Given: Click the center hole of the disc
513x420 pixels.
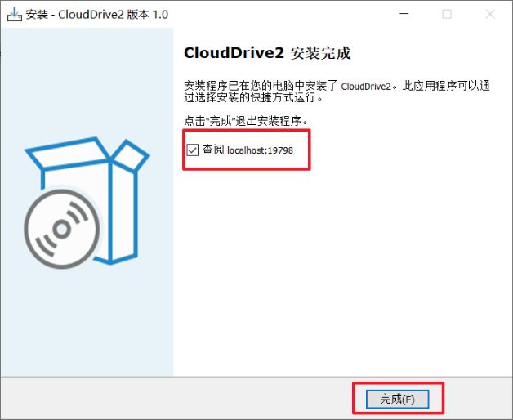Looking at the screenshot, I should click(62, 229).
